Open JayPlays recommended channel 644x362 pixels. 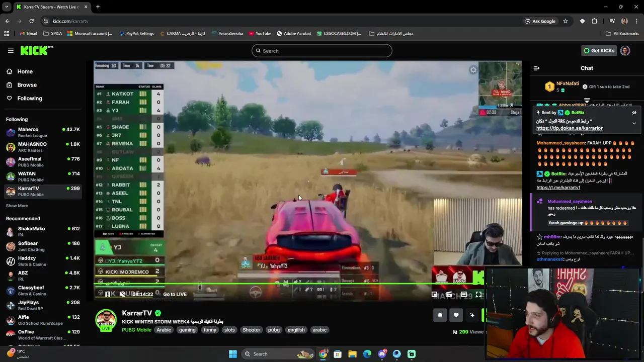click(x=43, y=305)
